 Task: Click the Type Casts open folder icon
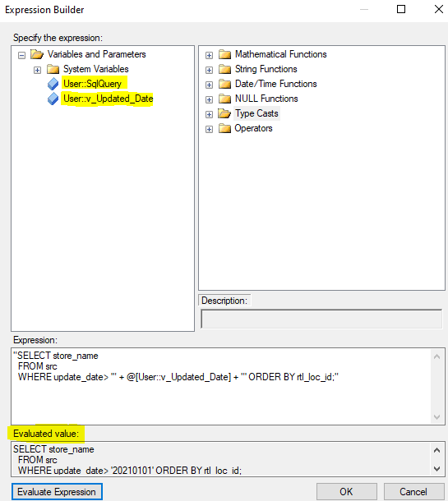[224, 113]
